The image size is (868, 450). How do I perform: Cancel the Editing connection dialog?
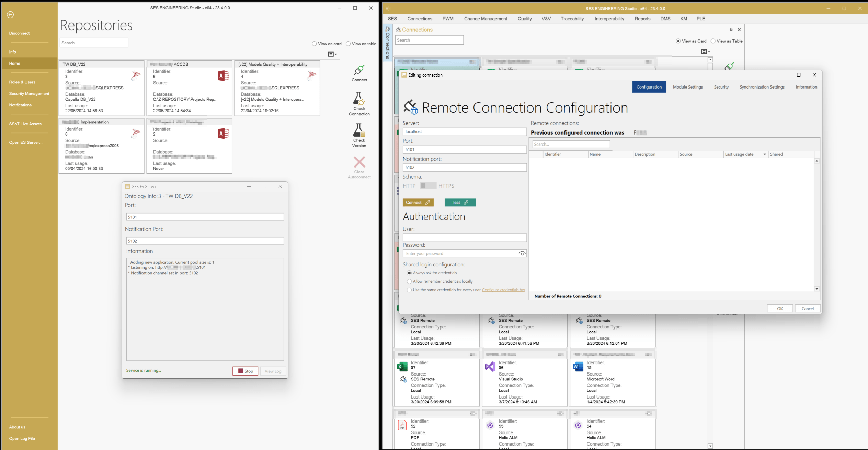click(x=808, y=309)
